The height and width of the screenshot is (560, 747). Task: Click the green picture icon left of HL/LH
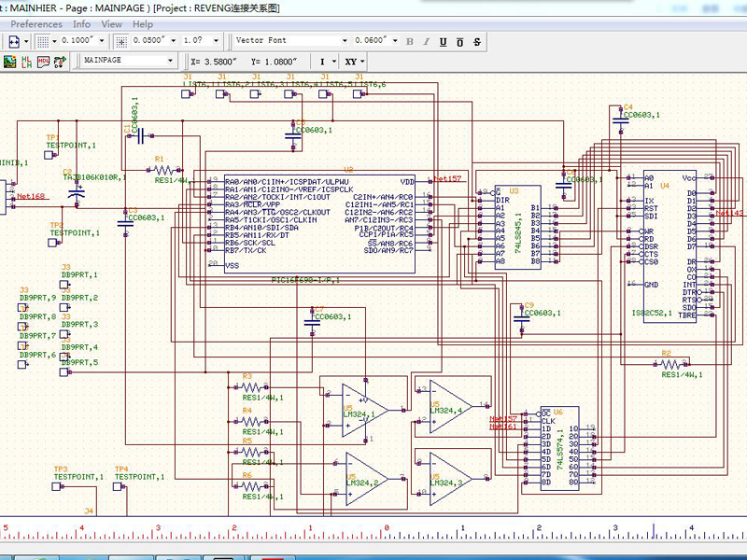click(x=9, y=62)
